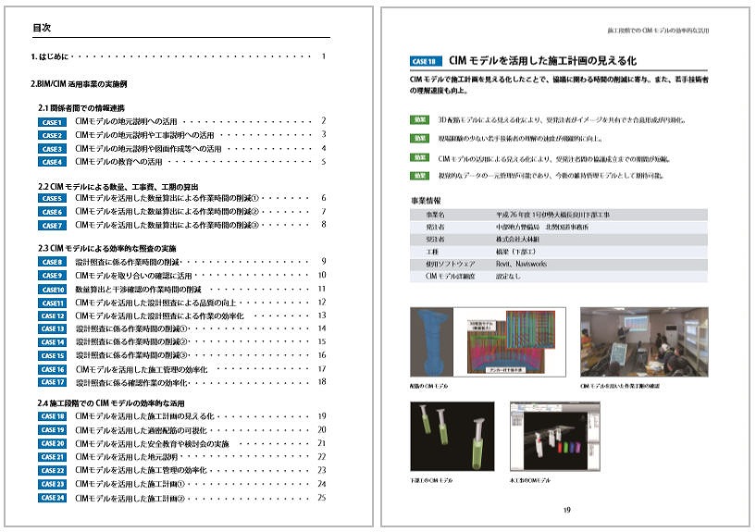Click section heading 2.4 施工段階でのCIMモデルの効率的な活用

[x=111, y=402]
